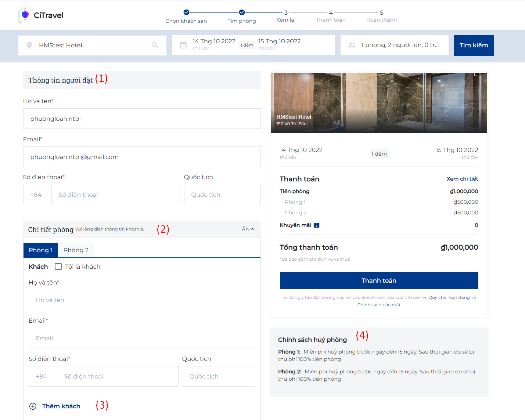
Task: Click the plus icon beside Thêm khách
Action: (x=33, y=406)
